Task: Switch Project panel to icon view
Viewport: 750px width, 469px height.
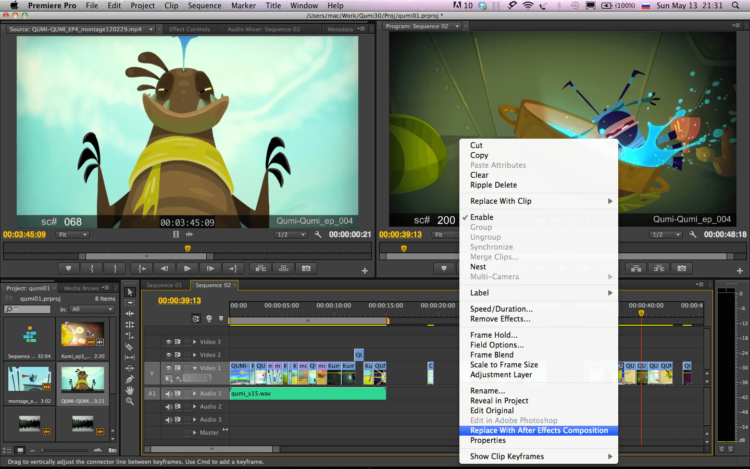Action: [x=20, y=450]
